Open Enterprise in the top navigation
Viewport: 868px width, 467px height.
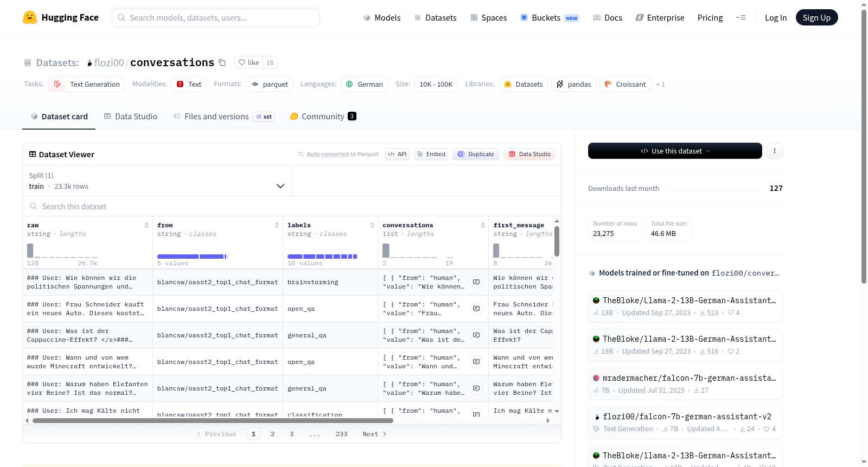(660, 17)
